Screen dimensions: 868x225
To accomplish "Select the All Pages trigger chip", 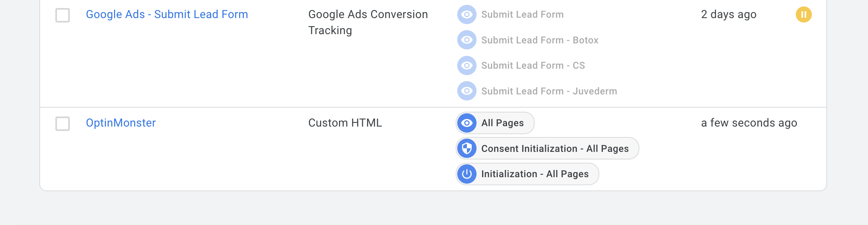I will [495, 123].
